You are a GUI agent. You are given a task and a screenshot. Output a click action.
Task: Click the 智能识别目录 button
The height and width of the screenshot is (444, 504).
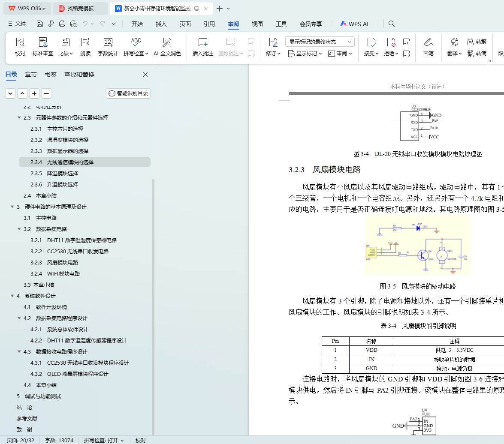[128, 93]
